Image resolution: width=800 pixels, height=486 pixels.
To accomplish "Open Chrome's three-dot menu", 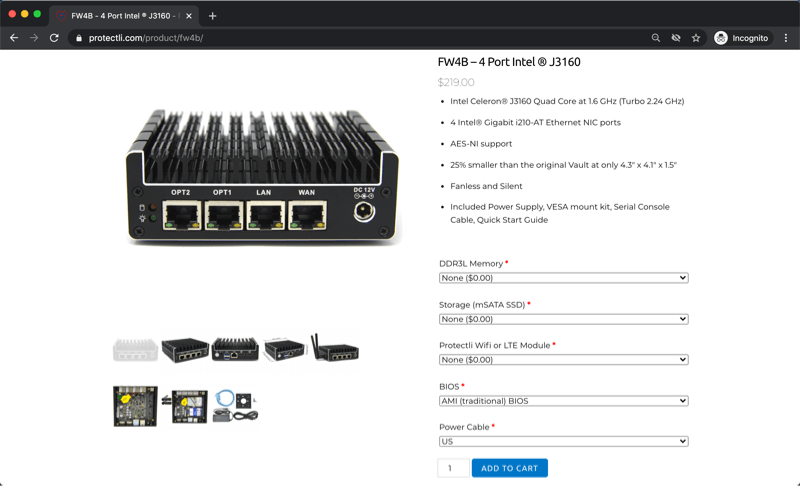I will [786, 38].
